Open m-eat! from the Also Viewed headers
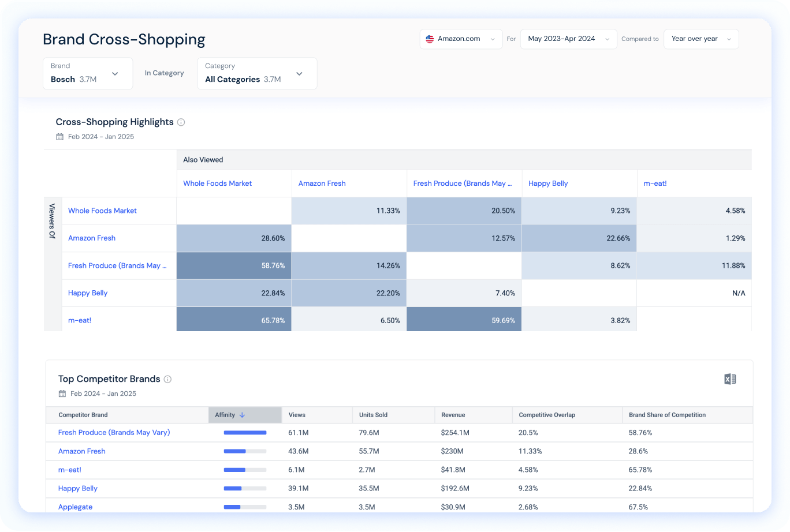Viewport: 790px width, 532px height. (x=655, y=183)
